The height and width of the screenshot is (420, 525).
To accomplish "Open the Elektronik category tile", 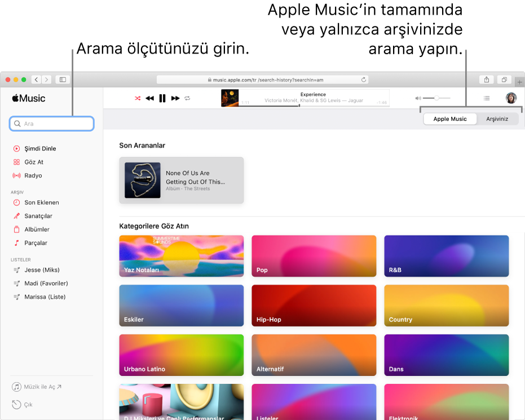I will click(x=447, y=401).
